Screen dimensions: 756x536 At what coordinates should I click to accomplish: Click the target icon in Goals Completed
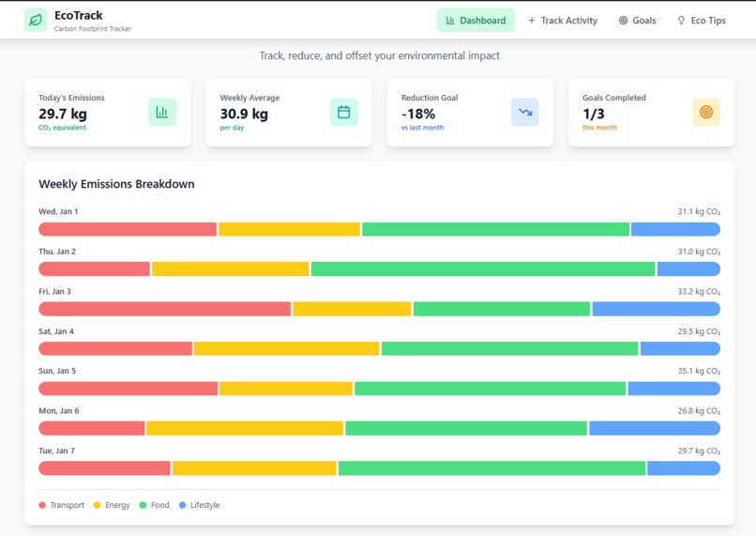point(706,112)
